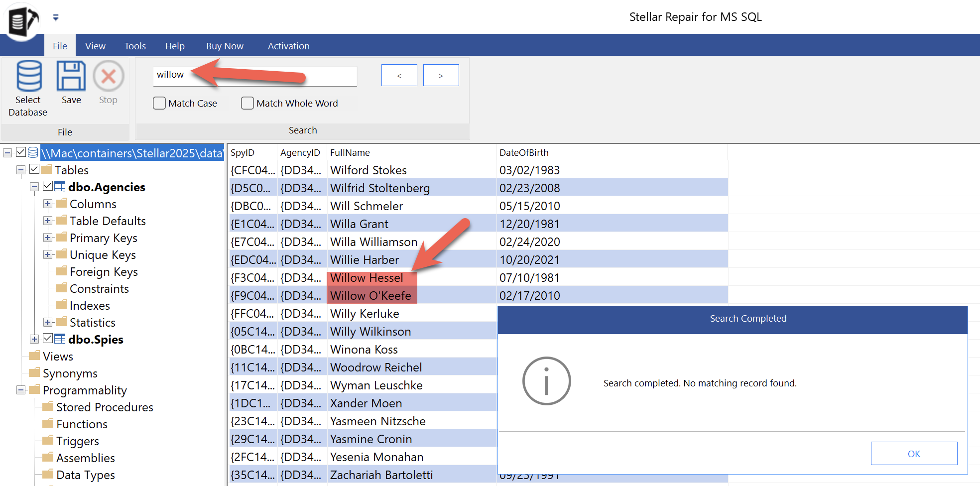Open the Activation tab

[x=289, y=46]
